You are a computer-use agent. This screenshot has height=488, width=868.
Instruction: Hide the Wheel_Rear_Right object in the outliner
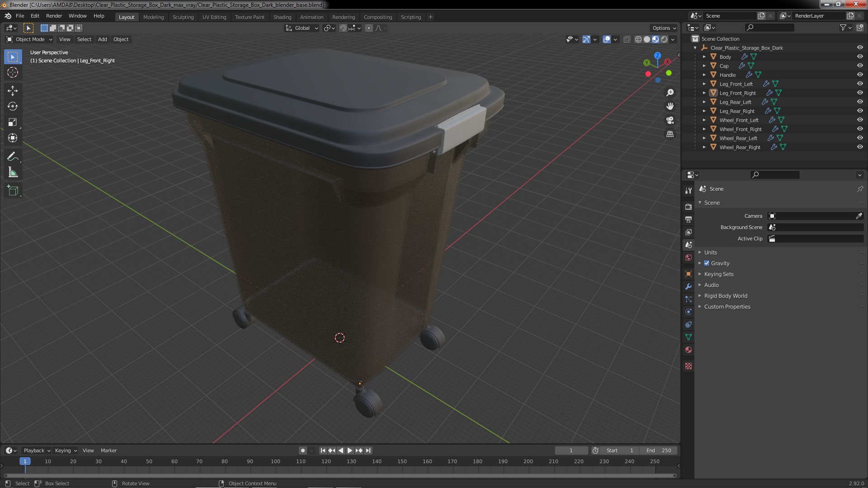(860, 147)
